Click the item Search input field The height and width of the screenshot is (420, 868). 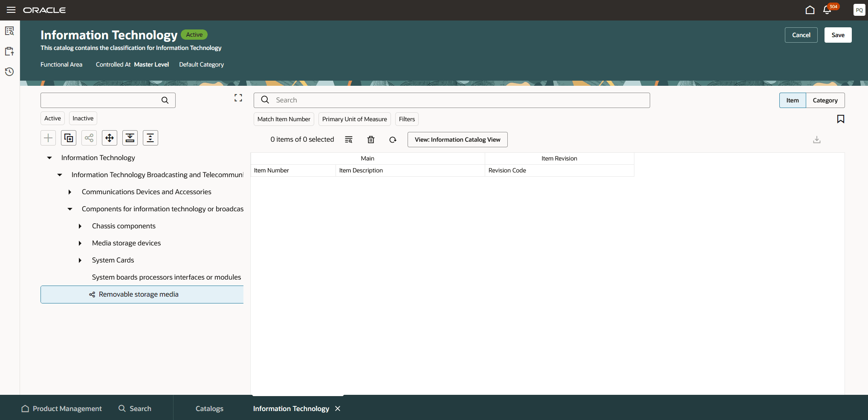click(452, 100)
